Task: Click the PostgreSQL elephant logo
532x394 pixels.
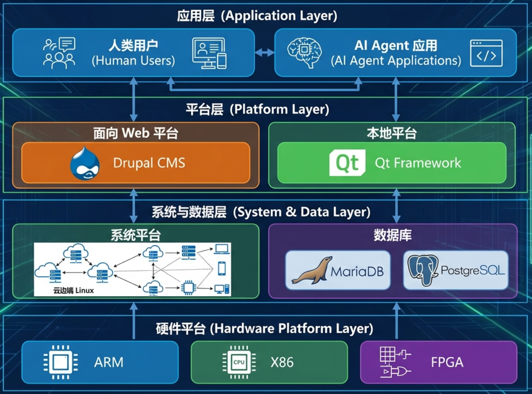Action: (423, 270)
